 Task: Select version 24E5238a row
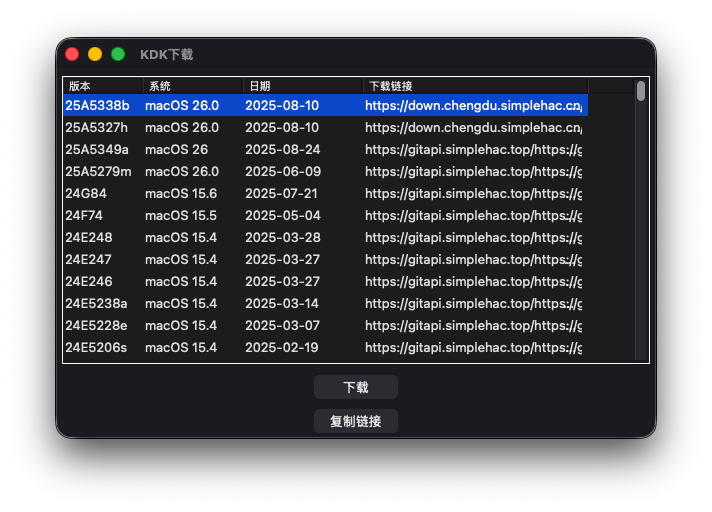(x=326, y=304)
